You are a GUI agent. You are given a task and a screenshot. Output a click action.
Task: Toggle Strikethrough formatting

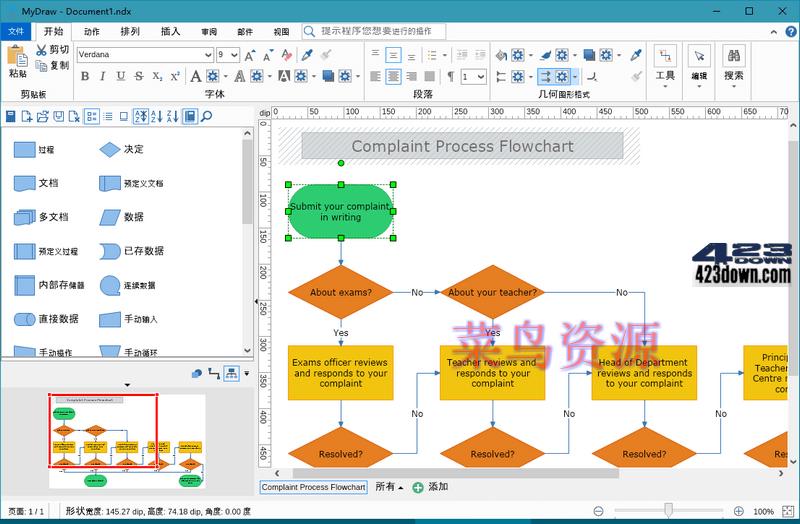point(139,77)
